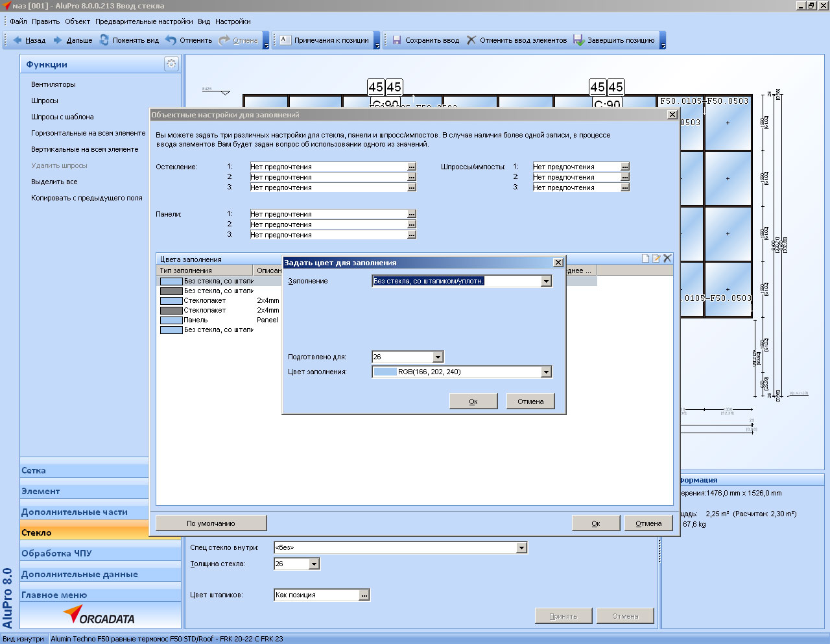This screenshot has height=644, width=830.
Task: Select Вентиляторы in the Функции list
Action: click(53, 84)
